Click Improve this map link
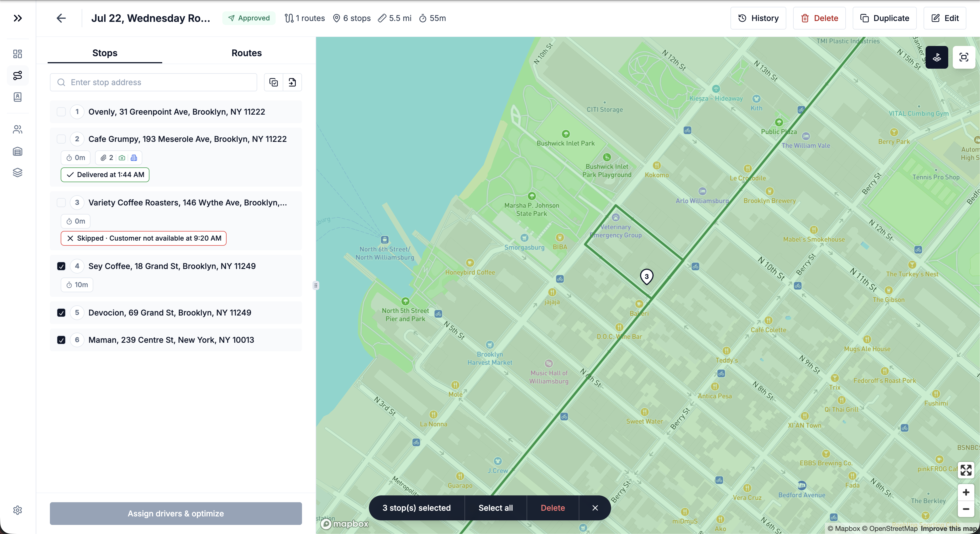The width and height of the screenshot is (980, 534). click(x=949, y=528)
